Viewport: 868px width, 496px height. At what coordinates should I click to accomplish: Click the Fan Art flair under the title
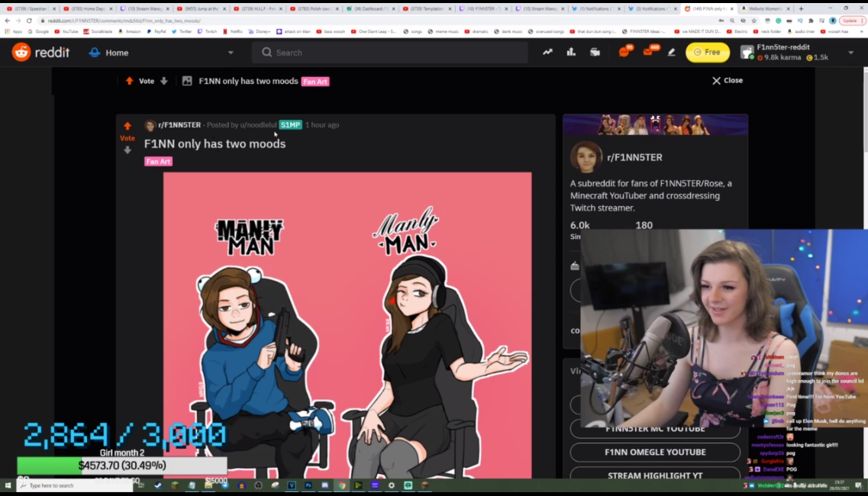(x=158, y=162)
